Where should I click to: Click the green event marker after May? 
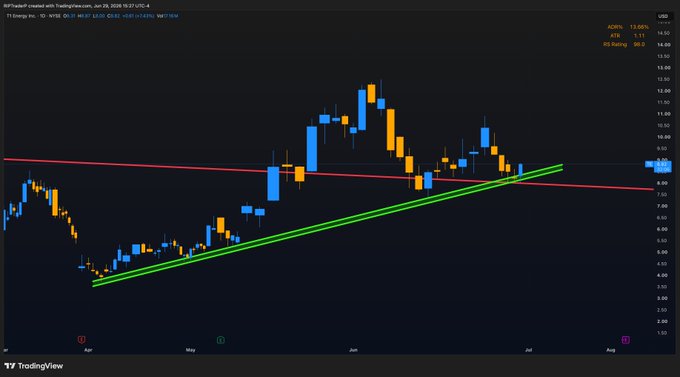[x=220, y=340]
